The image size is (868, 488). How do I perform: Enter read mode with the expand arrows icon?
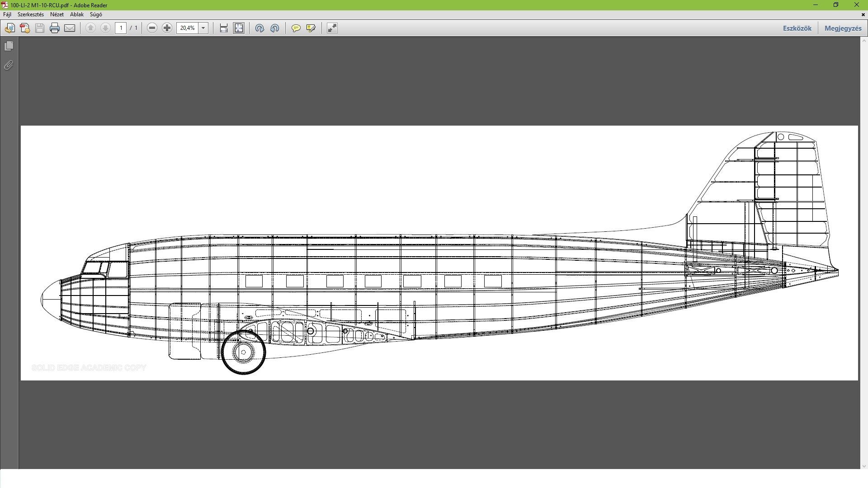(332, 28)
